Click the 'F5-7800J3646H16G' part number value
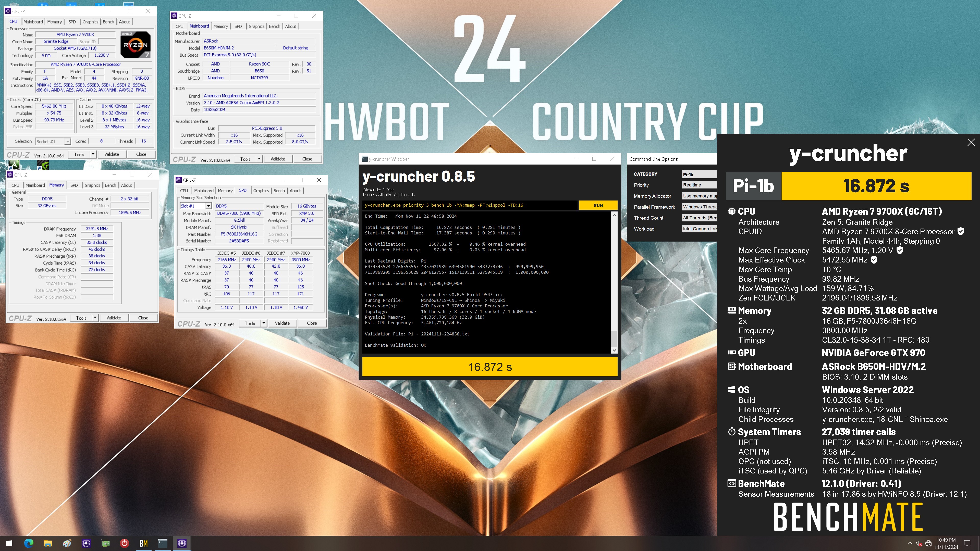The image size is (980, 551). [239, 234]
